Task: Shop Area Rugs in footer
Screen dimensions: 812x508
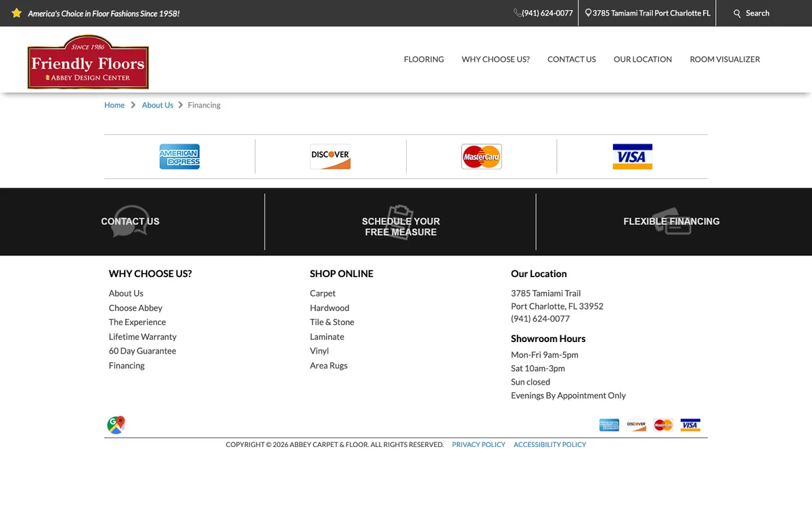Action: pos(329,365)
